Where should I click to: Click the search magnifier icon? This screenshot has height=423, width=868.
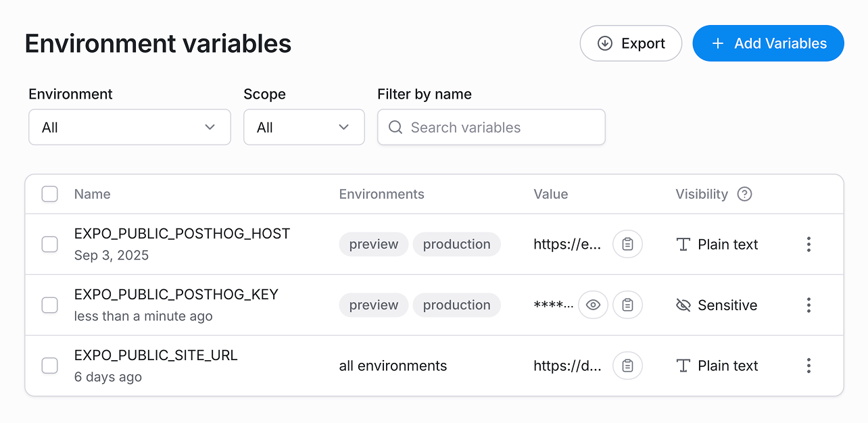pyautogui.click(x=395, y=127)
